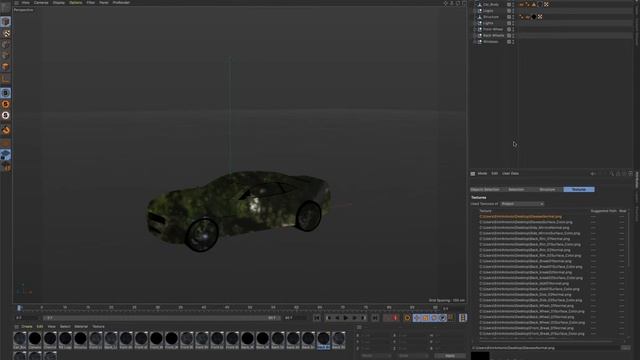Screen dimensions: 640x360
Task: Click the orange S icon in the left toolbar
Action: pyautogui.click(x=6, y=104)
